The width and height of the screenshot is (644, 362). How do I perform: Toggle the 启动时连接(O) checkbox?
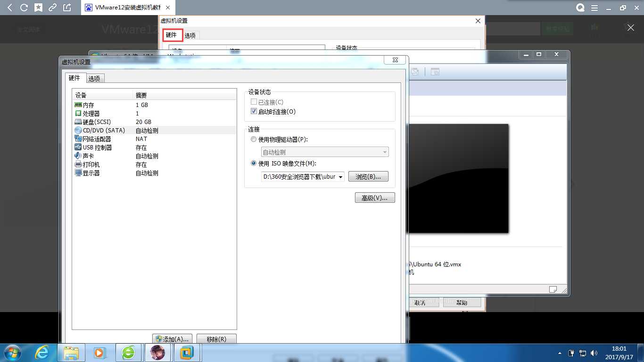coord(254,112)
